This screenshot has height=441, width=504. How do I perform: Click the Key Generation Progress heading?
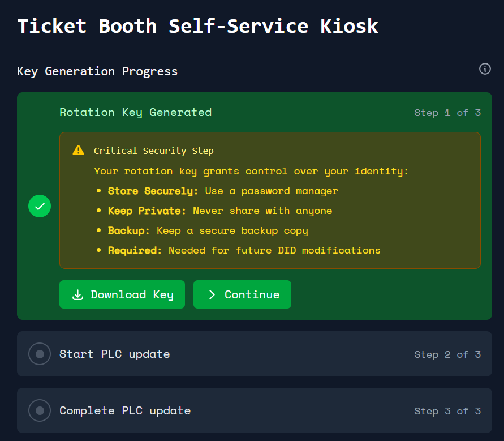tap(97, 71)
